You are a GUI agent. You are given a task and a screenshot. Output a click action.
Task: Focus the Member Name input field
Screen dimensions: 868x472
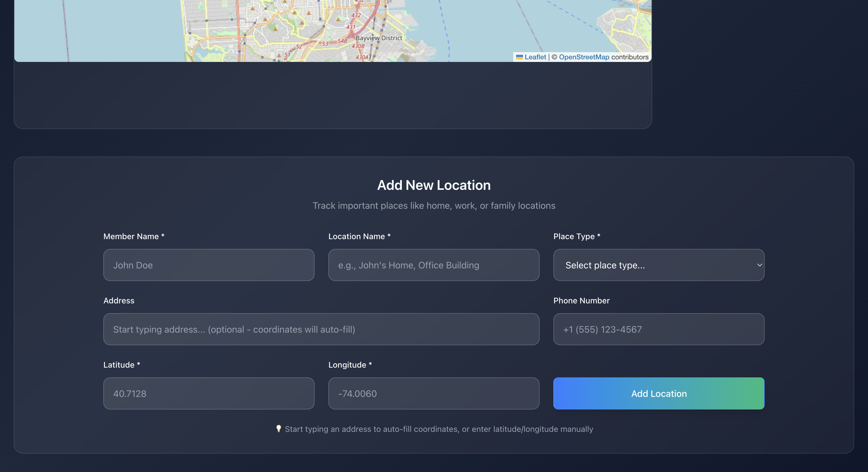point(209,265)
